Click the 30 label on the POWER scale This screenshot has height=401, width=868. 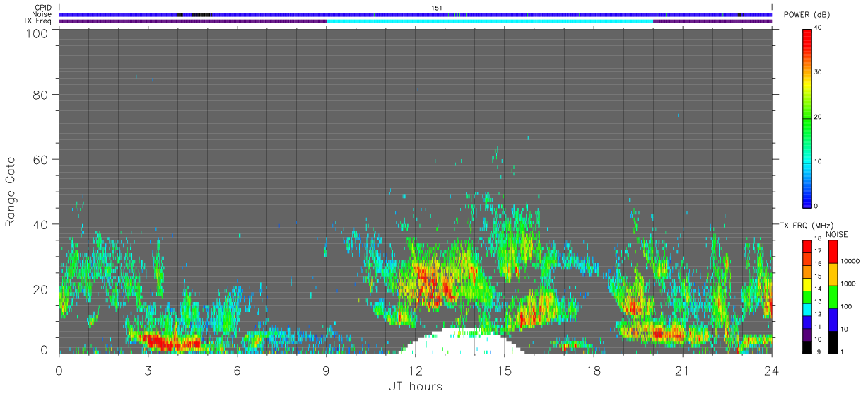819,73
